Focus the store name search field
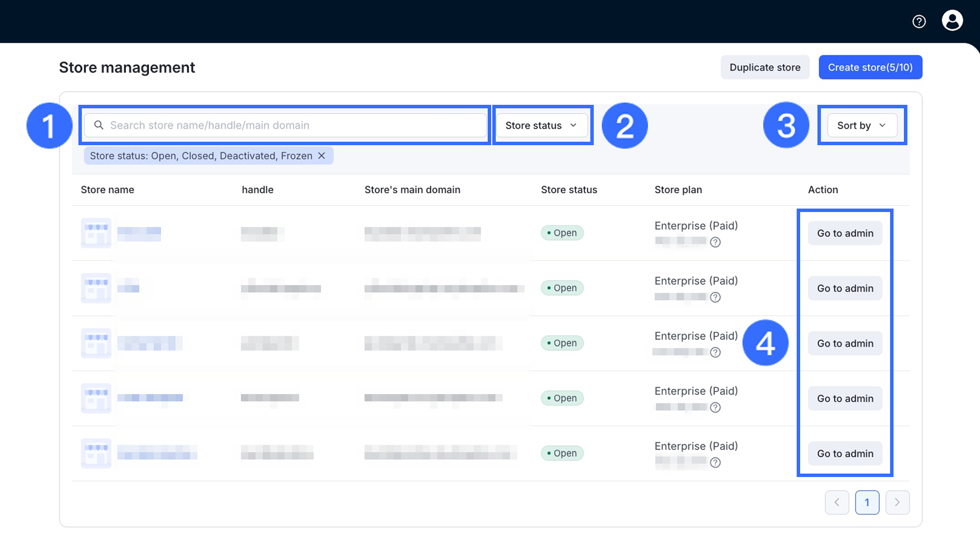Viewport: 980px width, 560px height. pyautogui.click(x=294, y=126)
